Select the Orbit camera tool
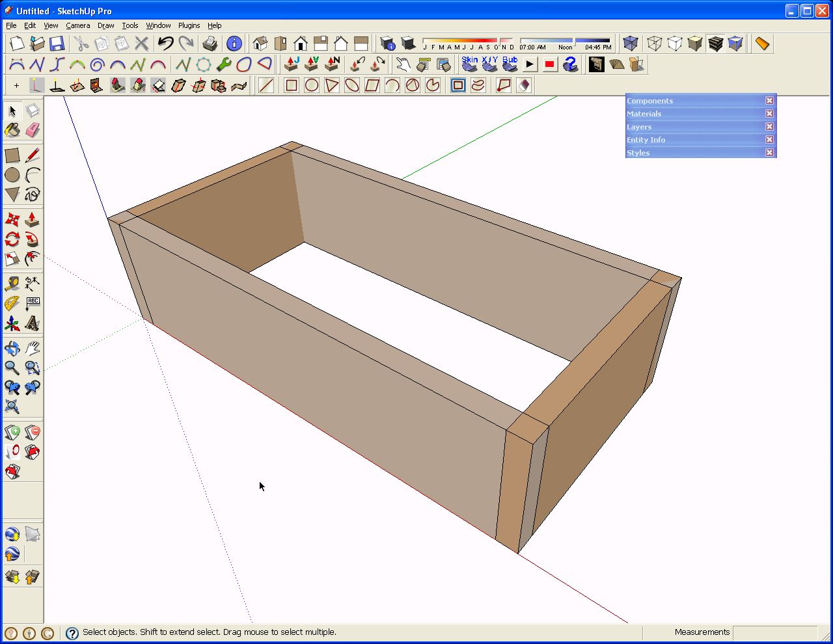Image resolution: width=833 pixels, height=644 pixels. click(12, 348)
